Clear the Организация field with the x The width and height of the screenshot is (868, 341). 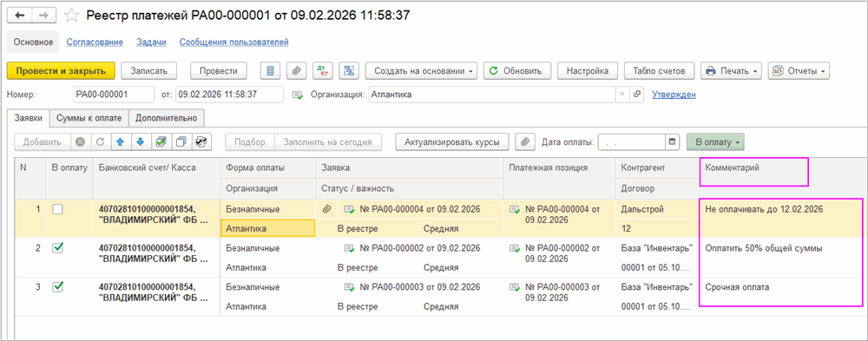(622, 95)
